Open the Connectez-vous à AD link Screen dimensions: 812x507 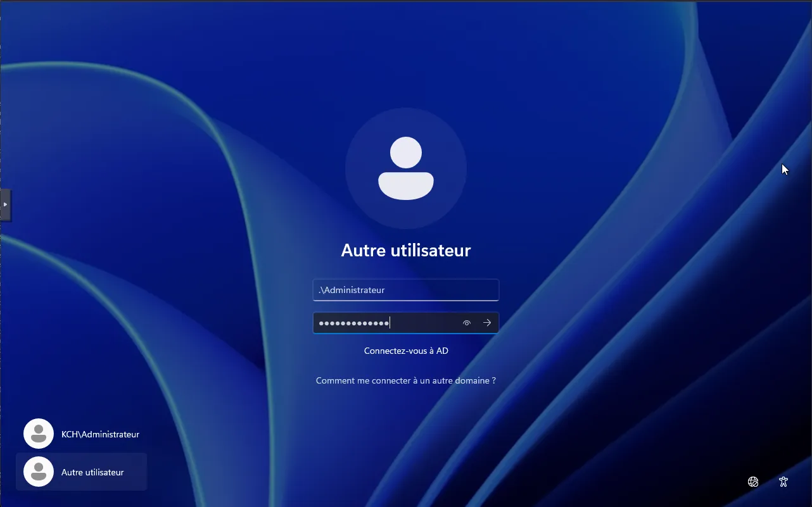(x=405, y=351)
